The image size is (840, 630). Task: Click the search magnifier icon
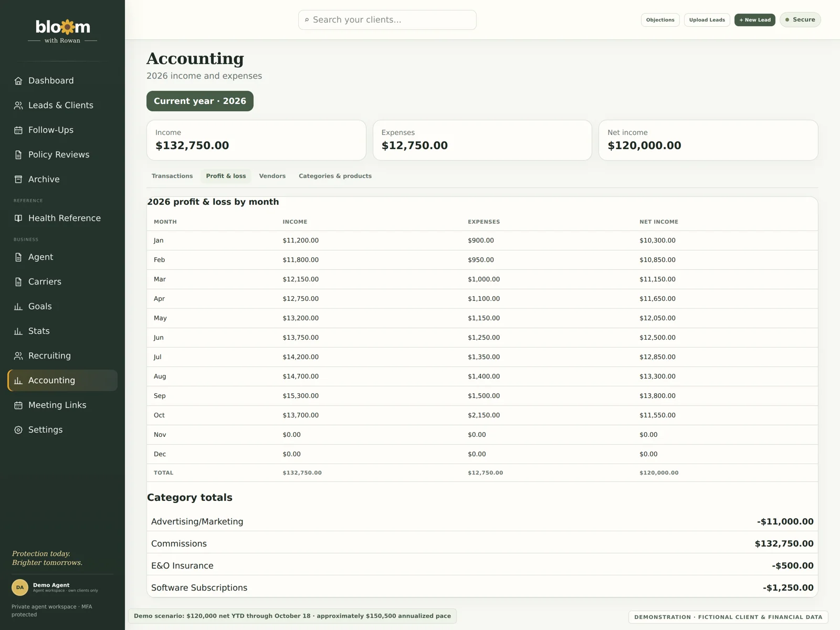[307, 20]
